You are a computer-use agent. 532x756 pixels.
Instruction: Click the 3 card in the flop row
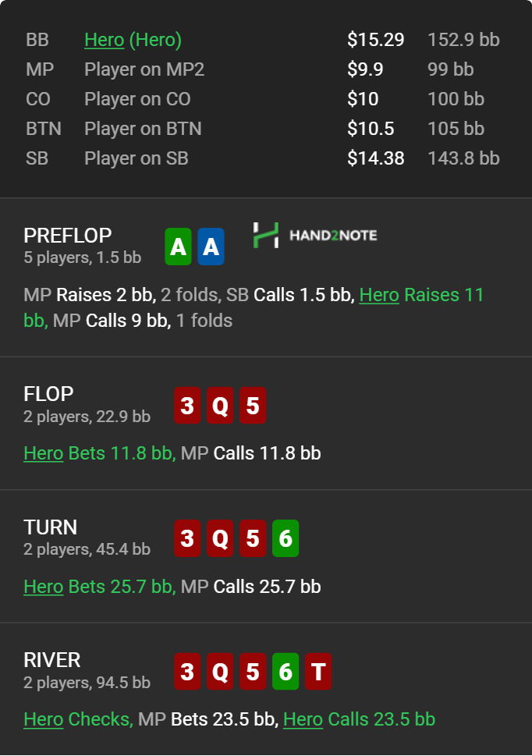pos(187,406)
